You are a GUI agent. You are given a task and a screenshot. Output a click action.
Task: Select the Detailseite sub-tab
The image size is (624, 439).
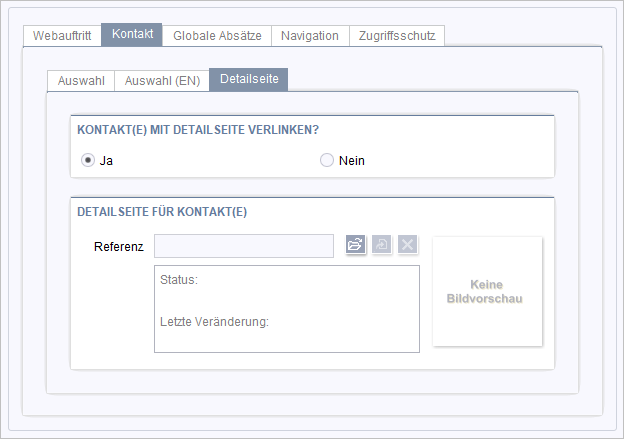click(x=249, y=79)
